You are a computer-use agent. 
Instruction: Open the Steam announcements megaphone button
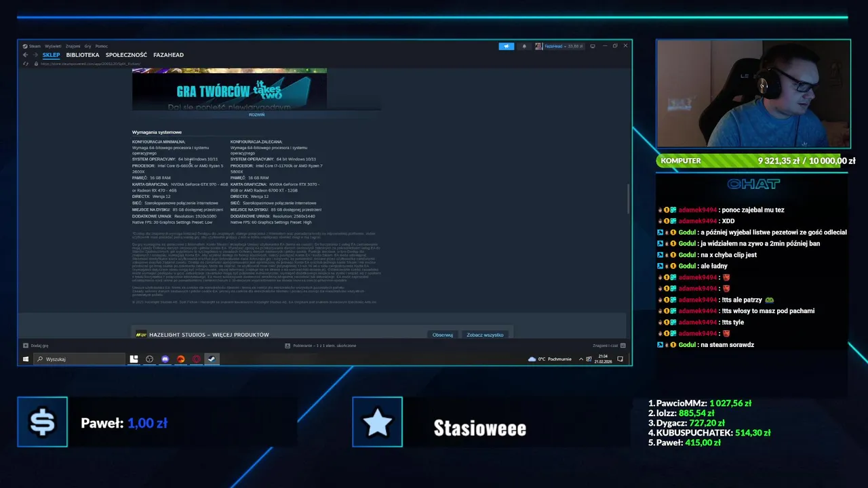pos(506,46)
